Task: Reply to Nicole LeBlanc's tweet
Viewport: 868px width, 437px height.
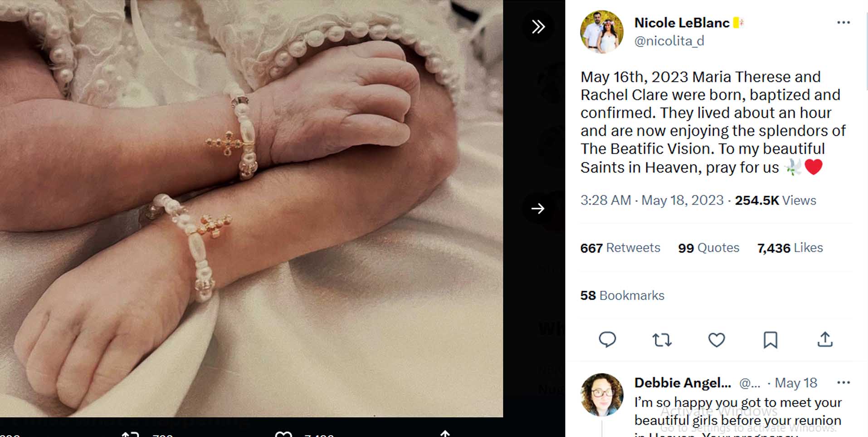Action: pyautogui.click(x=607, y=339)
